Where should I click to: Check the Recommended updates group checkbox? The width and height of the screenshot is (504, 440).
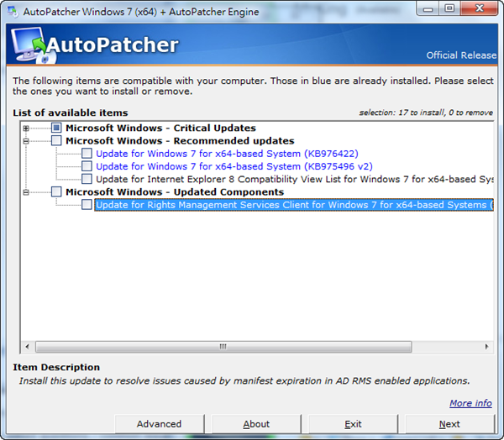point(56,141)
